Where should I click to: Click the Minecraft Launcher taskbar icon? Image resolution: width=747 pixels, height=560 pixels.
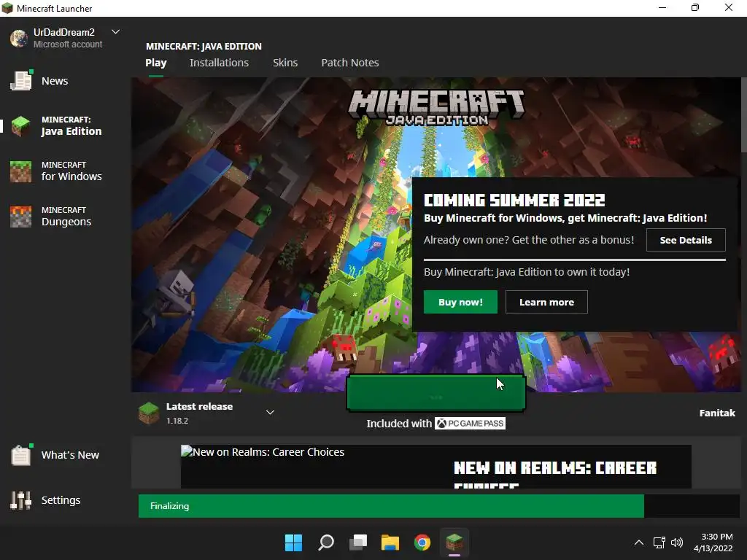coord(454,542)
